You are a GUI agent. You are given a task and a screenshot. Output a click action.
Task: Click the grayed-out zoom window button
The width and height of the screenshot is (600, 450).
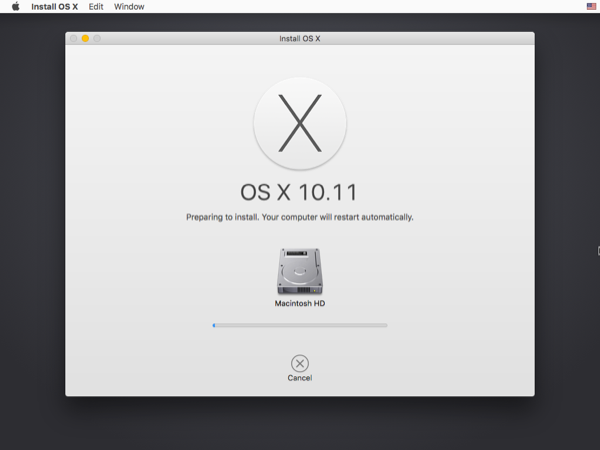pyautogui.click(x=97, y=38)
